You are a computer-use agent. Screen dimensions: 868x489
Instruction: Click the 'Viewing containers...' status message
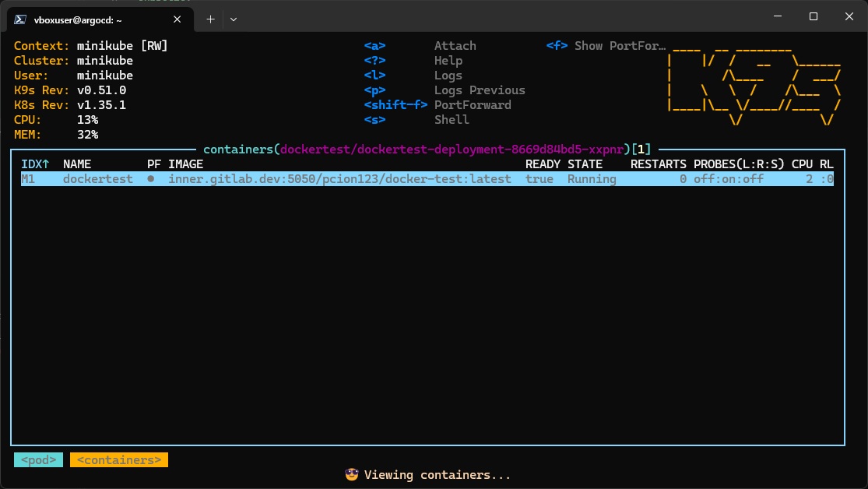click(438, 475)
